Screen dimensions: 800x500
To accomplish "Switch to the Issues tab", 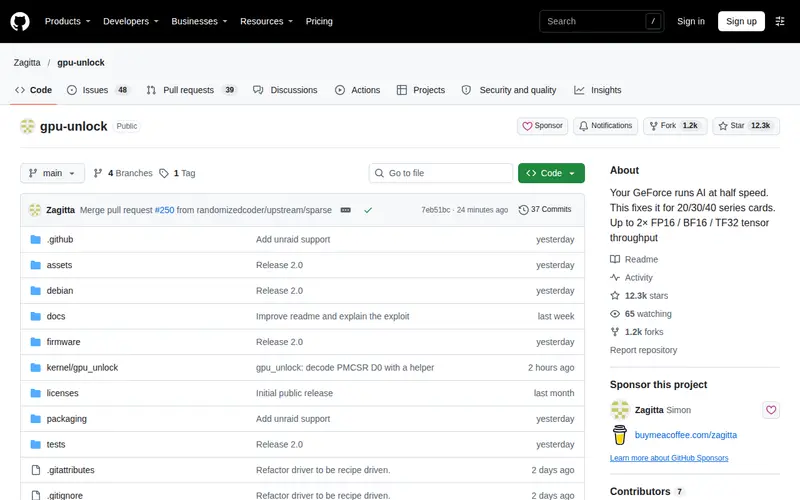I will point(97,90).
